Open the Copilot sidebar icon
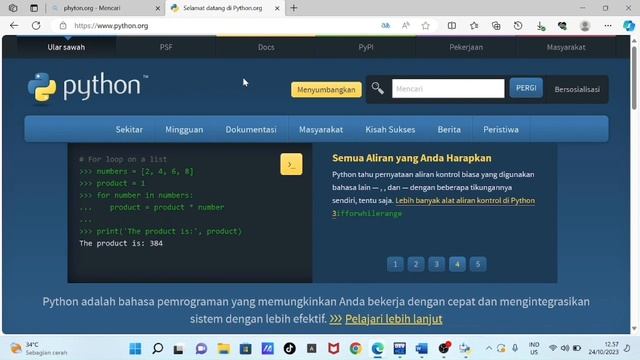 pyautogui.click(x=629, y=26)
